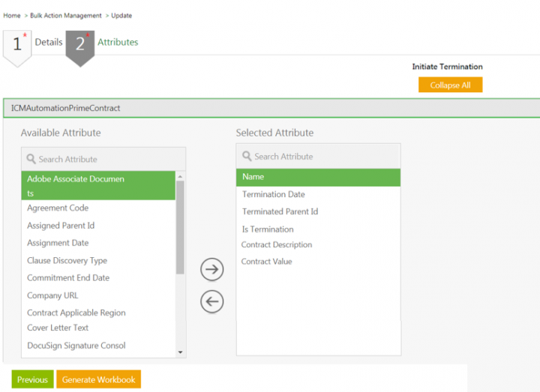Open the Home breadcrumb link
Viewport: 540px width, 392px height.
tap(12, 16)
